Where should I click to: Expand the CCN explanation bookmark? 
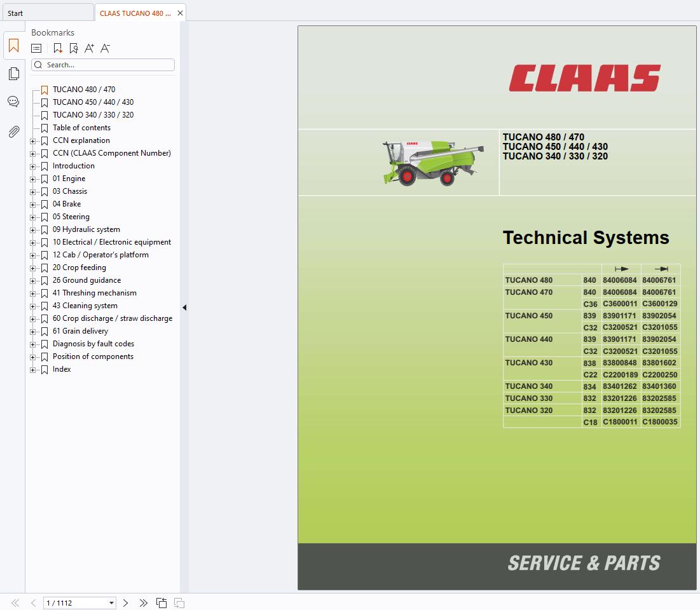[x=32, y=141]
